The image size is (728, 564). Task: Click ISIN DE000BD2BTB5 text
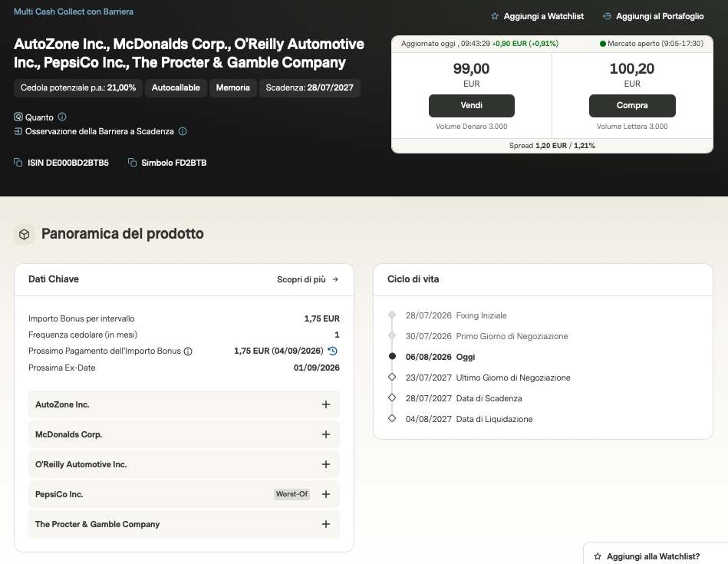tap(68, 163)
